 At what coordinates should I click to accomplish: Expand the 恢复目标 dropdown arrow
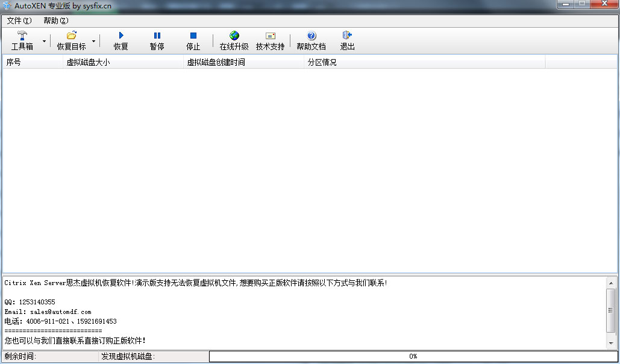pos(93,41)
